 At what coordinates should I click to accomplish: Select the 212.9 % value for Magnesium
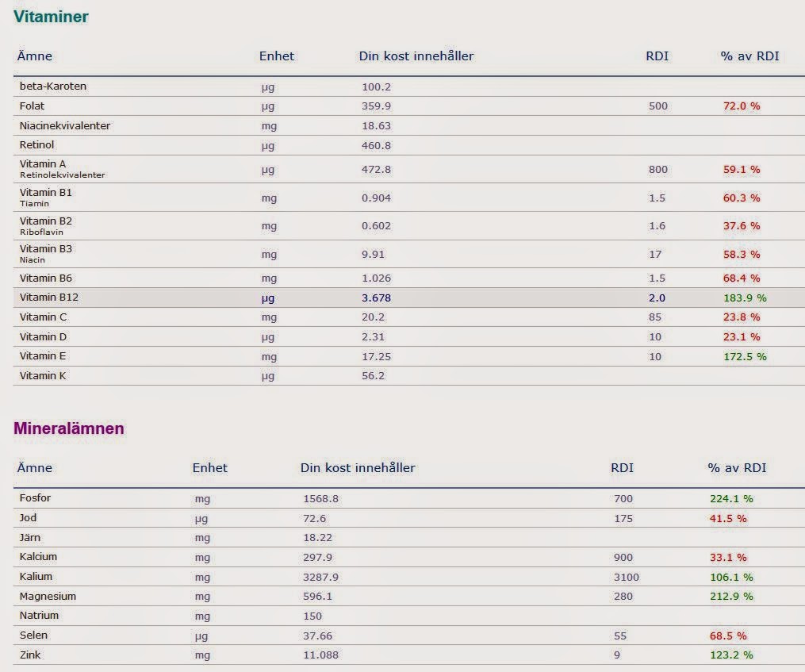[x=731, y=597]
